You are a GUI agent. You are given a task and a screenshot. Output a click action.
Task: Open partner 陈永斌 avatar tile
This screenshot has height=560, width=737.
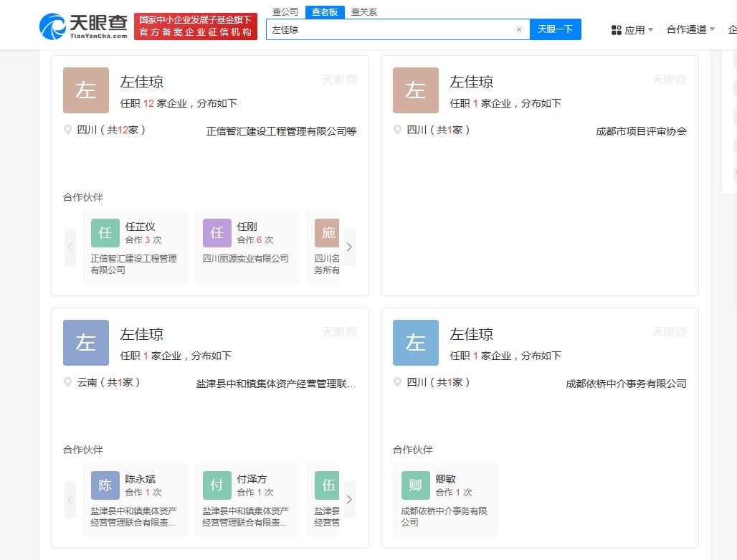tap(105, 485)
